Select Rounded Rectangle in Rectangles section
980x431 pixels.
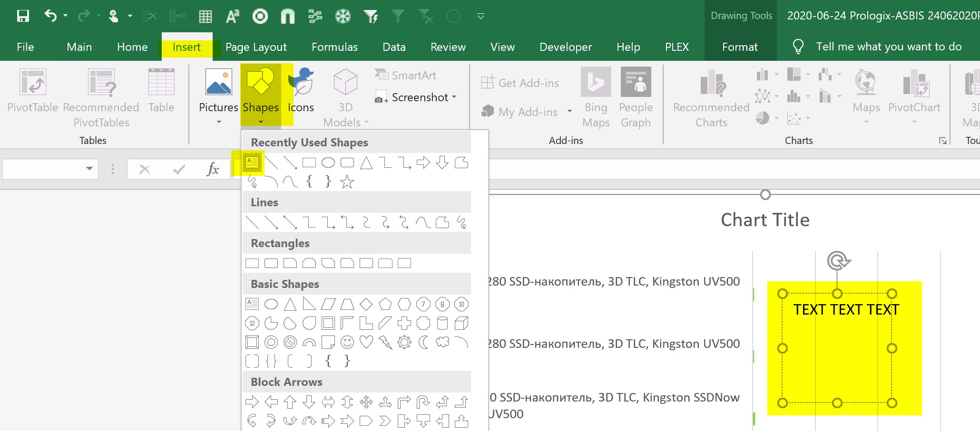271,263
